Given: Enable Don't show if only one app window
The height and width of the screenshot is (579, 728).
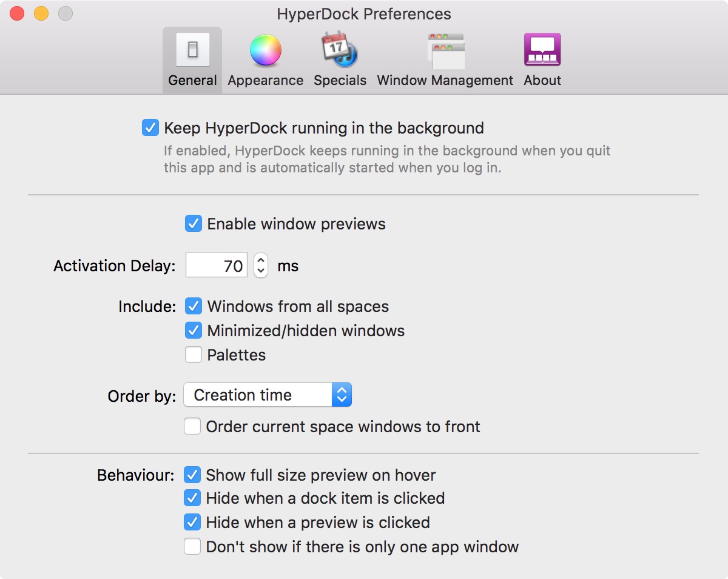Looking at the screenshot, I should pyautogui.click(x=192, y=547).
